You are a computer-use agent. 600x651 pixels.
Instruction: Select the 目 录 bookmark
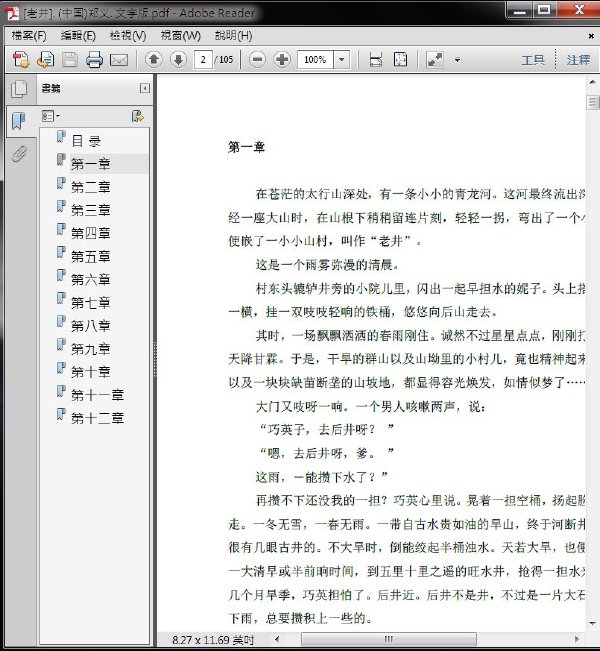coord(86,141)
